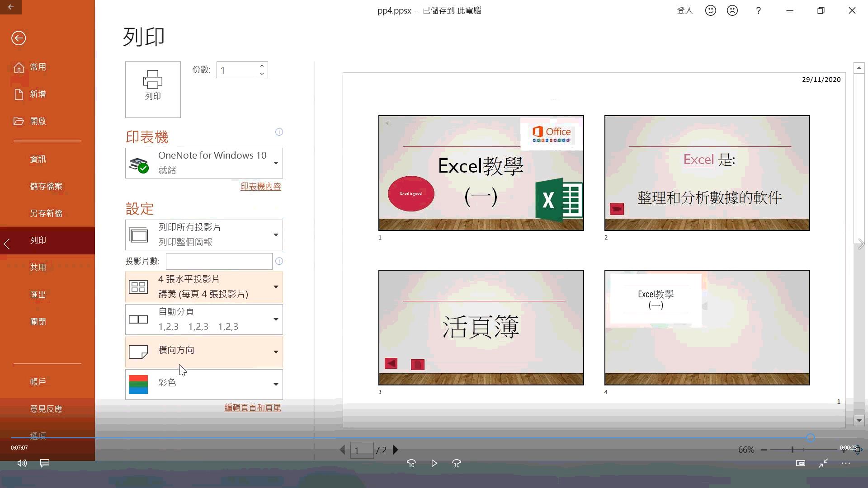Send a frown feedback face icon
Viewport: 868px width, 488px height.
pos(732,10)
